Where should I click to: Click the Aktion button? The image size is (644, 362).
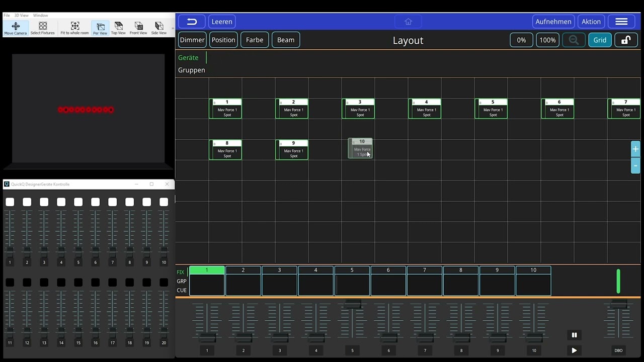click(591, 22)
